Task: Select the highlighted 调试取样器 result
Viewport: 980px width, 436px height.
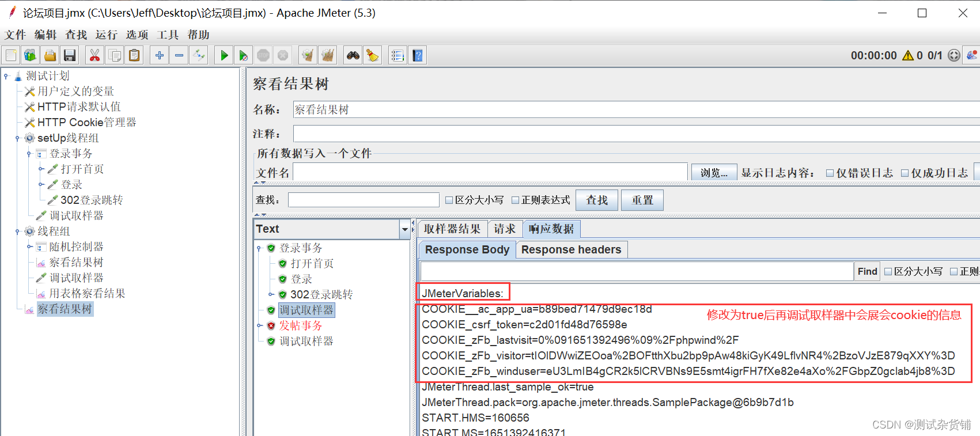Action: [307, 310]
